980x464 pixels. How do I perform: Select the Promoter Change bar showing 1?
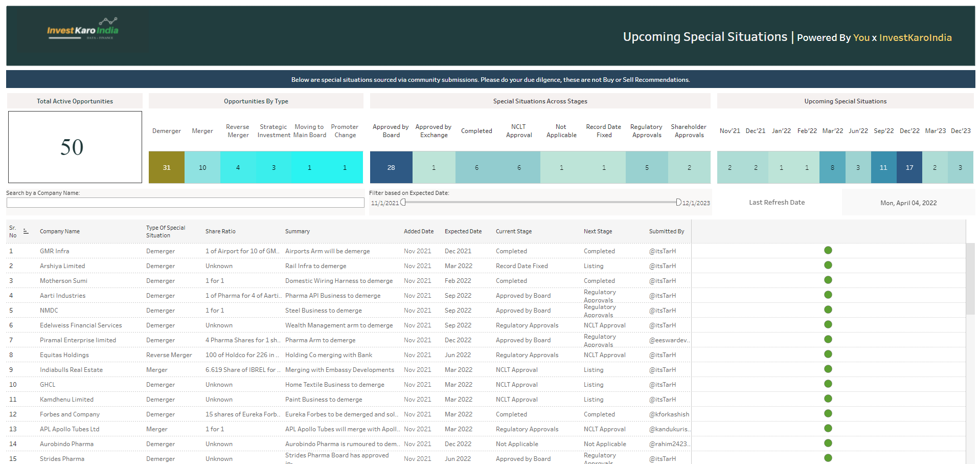pyautogui.click(x=345, y=167)
